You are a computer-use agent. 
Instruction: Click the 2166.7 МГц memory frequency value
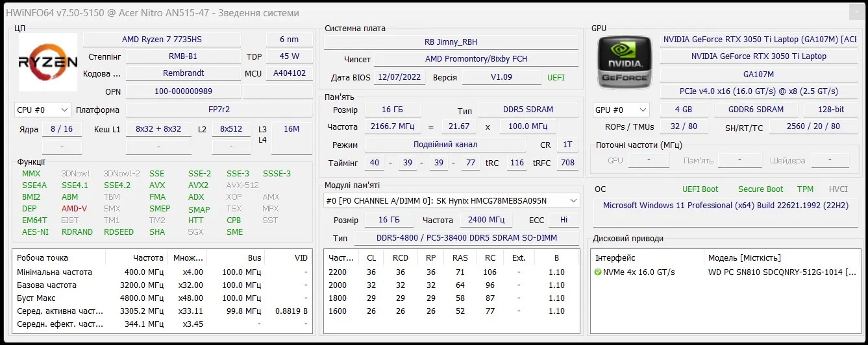(x=392, y=126)
